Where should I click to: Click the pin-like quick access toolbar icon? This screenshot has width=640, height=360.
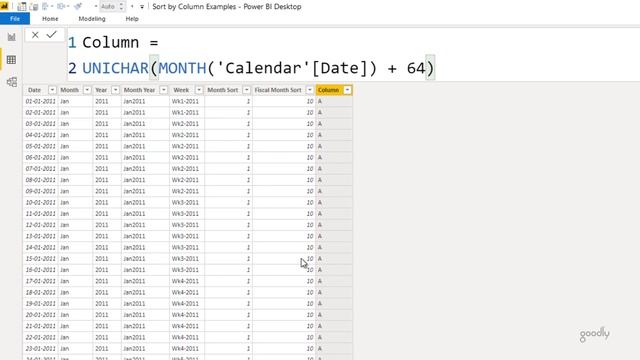pos(78,6)
